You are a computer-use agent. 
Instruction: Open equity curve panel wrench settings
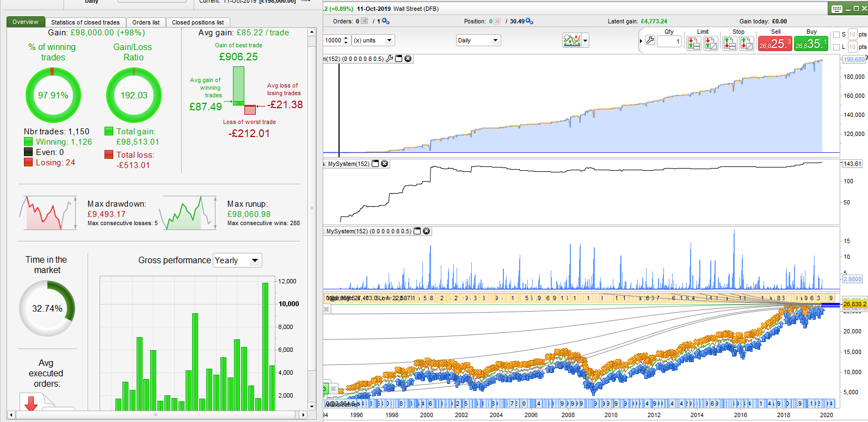[389, 59]
